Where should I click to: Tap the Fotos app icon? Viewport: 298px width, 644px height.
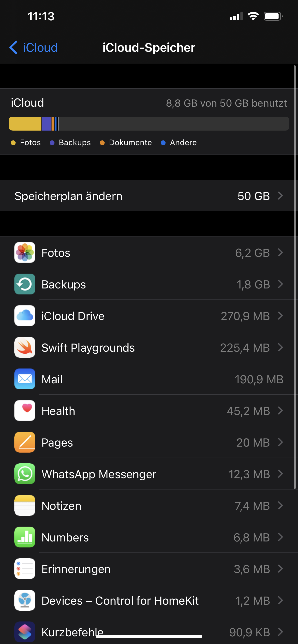24,253
